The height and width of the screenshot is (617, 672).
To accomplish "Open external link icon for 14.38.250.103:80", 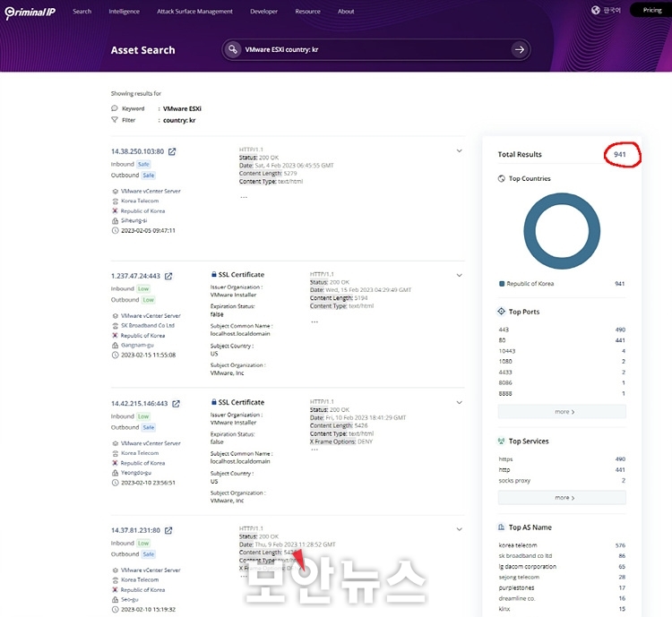I will click(x=172, y=152).
